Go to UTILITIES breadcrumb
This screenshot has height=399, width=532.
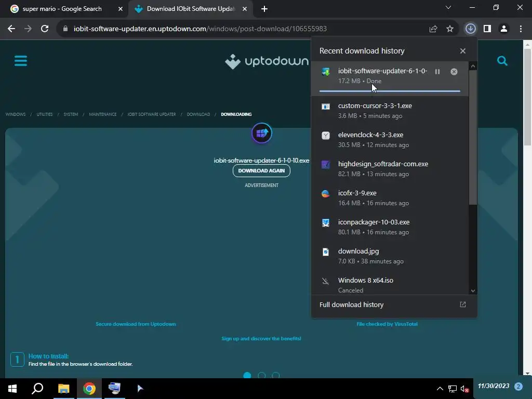tap(45, 114)
